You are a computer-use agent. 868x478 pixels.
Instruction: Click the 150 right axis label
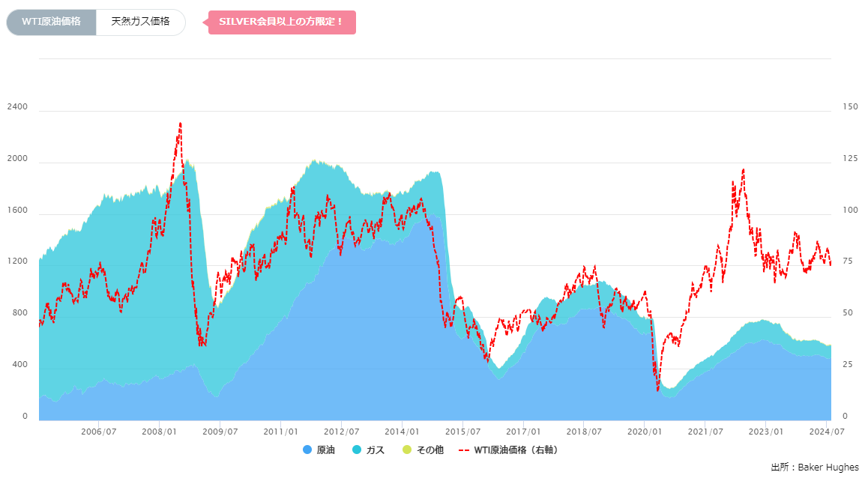pyautogui.click(x=850, y=107)
